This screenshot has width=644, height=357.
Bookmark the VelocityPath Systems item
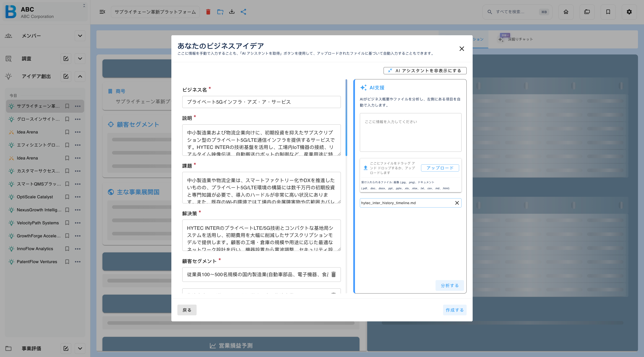coord(67,223)
